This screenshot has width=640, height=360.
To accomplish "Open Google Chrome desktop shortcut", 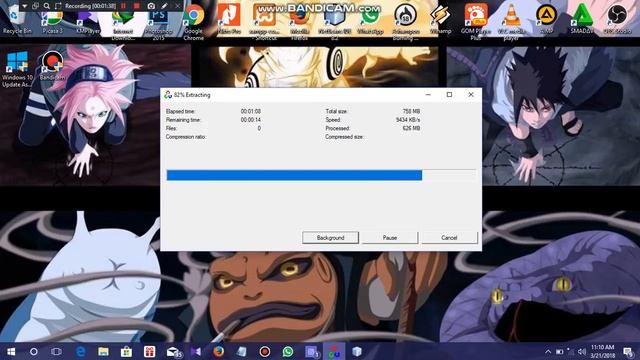I will point(194,22).
